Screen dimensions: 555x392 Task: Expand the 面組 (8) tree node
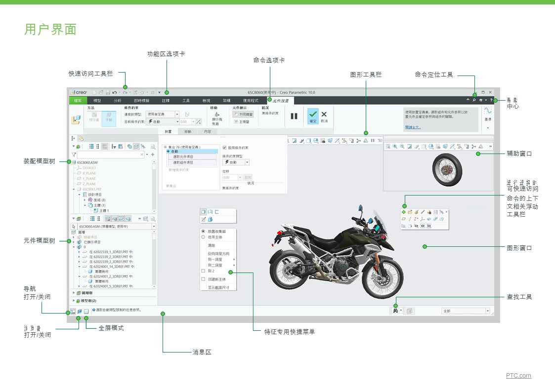pyautogui.click(x=85, y=200)
